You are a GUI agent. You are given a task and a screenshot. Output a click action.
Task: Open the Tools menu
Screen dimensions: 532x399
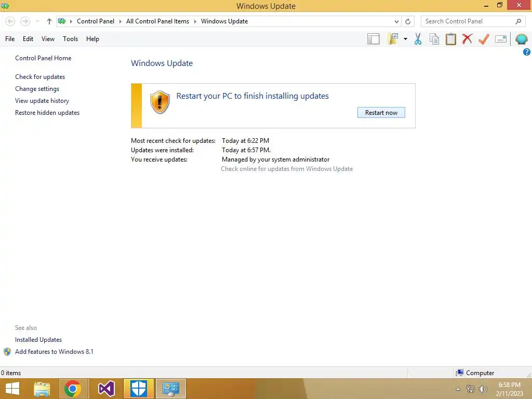click(x=70, y=39)
